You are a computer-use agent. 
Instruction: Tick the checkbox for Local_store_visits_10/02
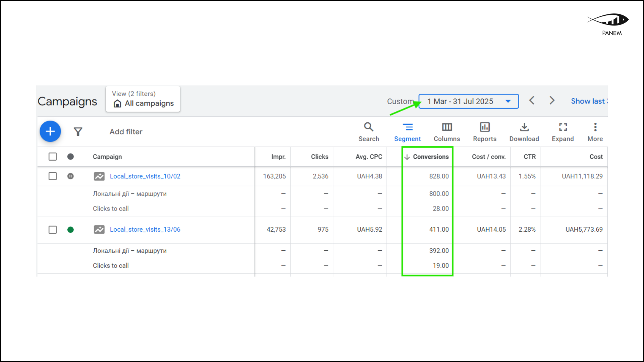pos(53,176)
